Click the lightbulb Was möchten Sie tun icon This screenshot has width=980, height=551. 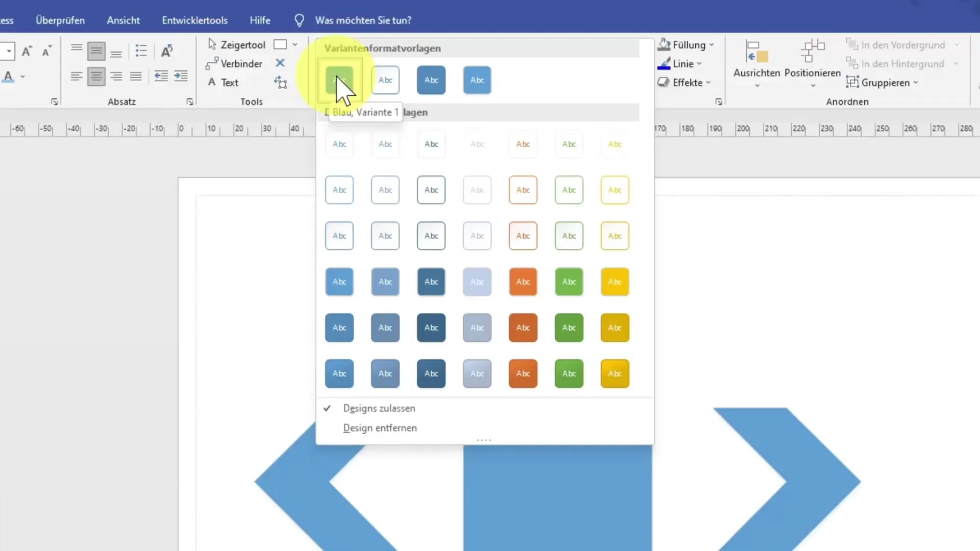tap(299, 20)
